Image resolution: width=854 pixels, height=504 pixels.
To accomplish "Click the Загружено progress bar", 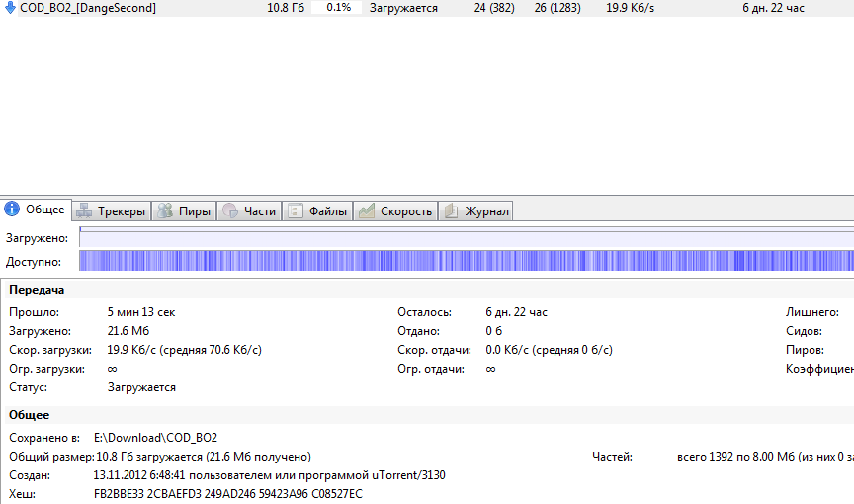I will (x=467, y=238).
